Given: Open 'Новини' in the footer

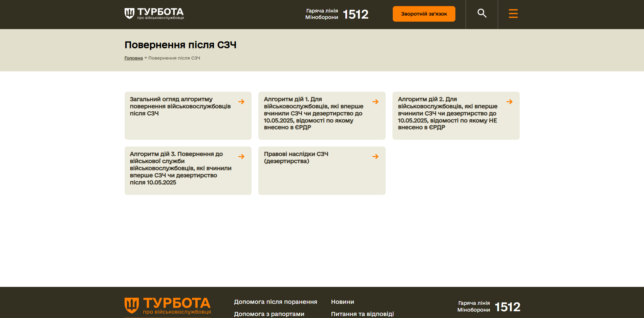Looking at the screenshot, I should pos(342,302).
